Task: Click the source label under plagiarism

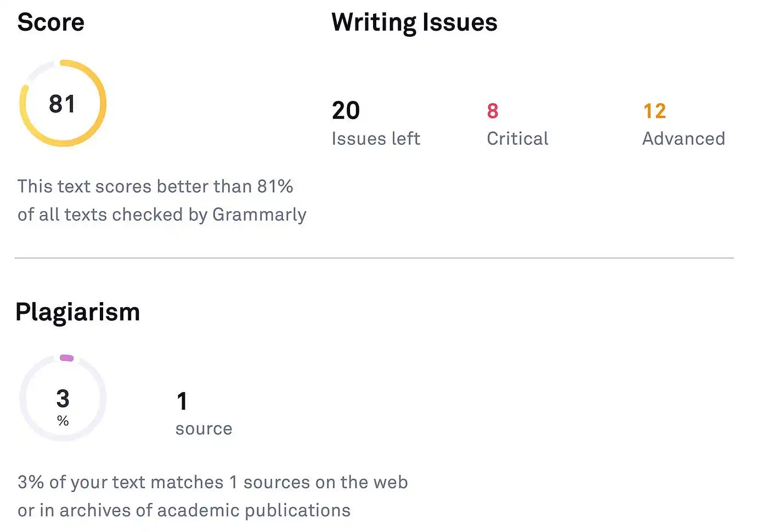Action: [204, 429]
